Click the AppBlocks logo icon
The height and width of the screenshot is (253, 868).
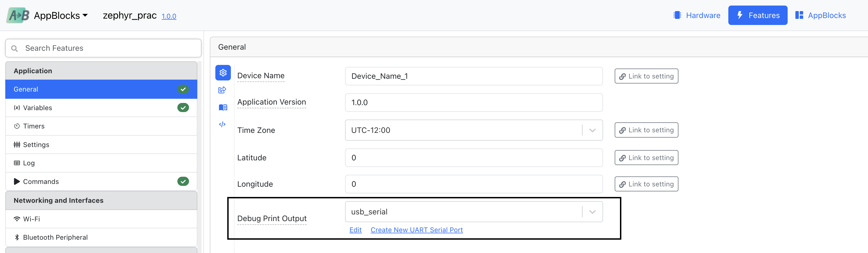click(x=18, y=15)
